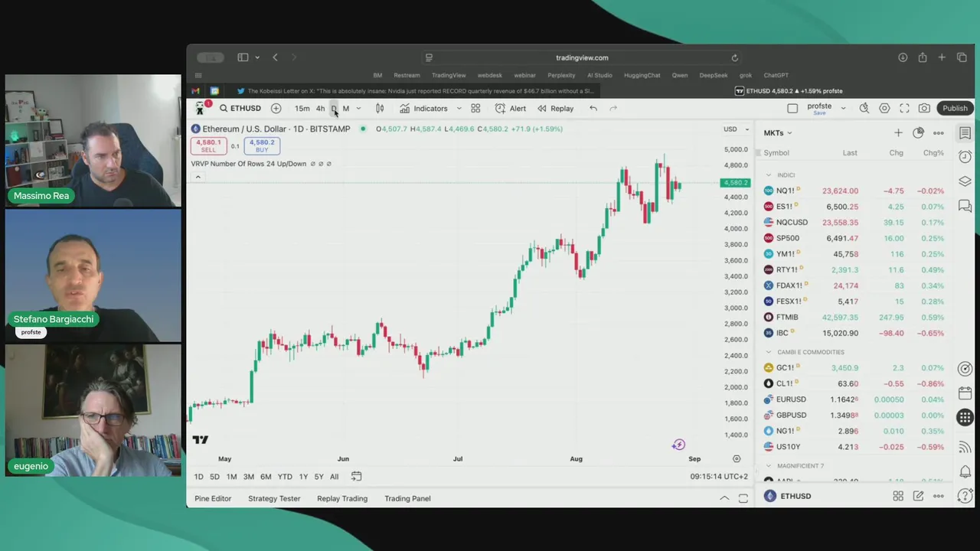
Task: Open the Strategy Tester tab
Action: [274, 499]
